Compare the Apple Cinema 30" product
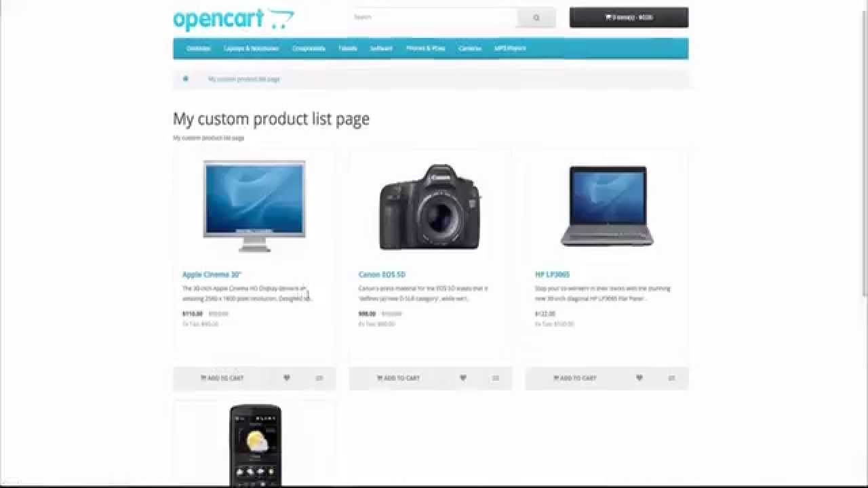The width and height of the screenshot is (868, 488). [319, 378]
